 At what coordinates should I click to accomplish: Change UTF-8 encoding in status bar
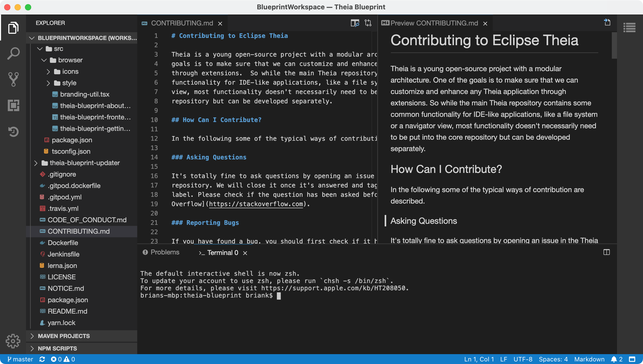523,359
